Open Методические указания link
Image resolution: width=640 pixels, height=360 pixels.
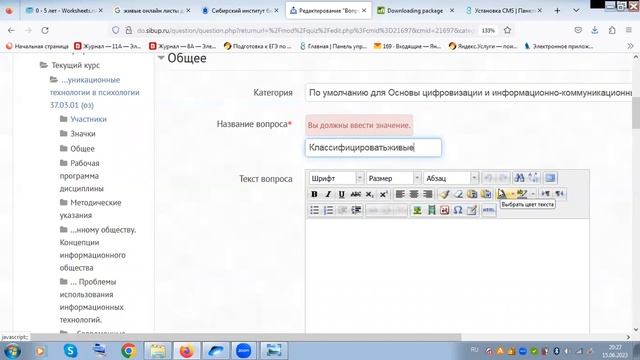[91, 209]
